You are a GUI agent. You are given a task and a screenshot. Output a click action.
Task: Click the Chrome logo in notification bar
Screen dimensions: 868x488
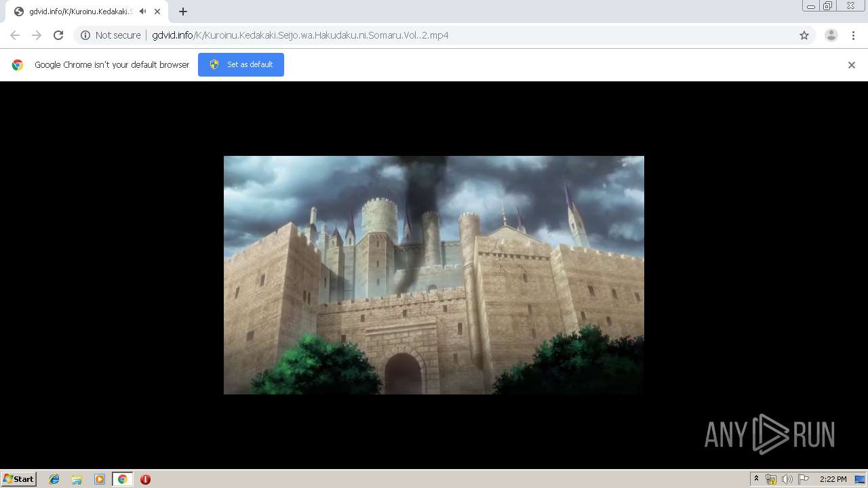point(18,65)
